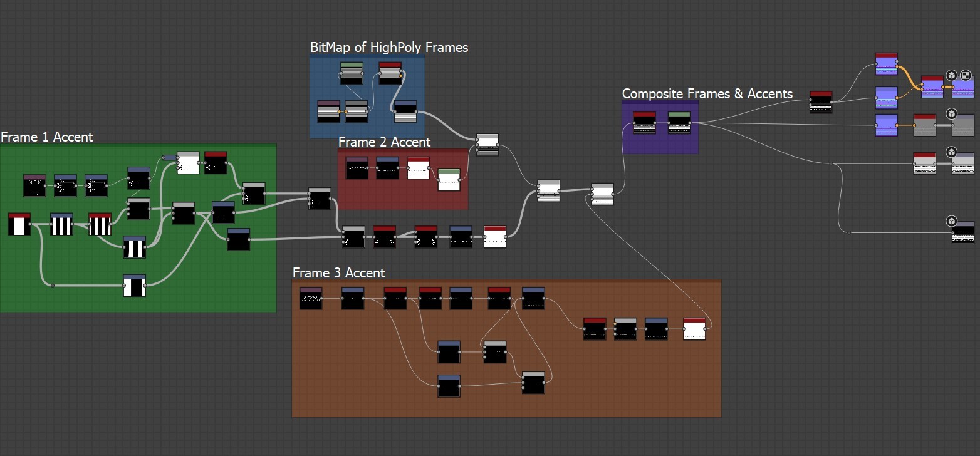Screen dimensions: 980x456
Task: Select the white blend node in Frame 1 Accent
Action: (188, 162)
